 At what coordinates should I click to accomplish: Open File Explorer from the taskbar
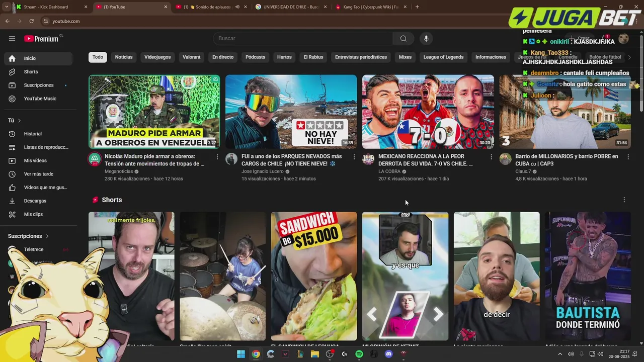pyautogui.click(x=315, y=354)
